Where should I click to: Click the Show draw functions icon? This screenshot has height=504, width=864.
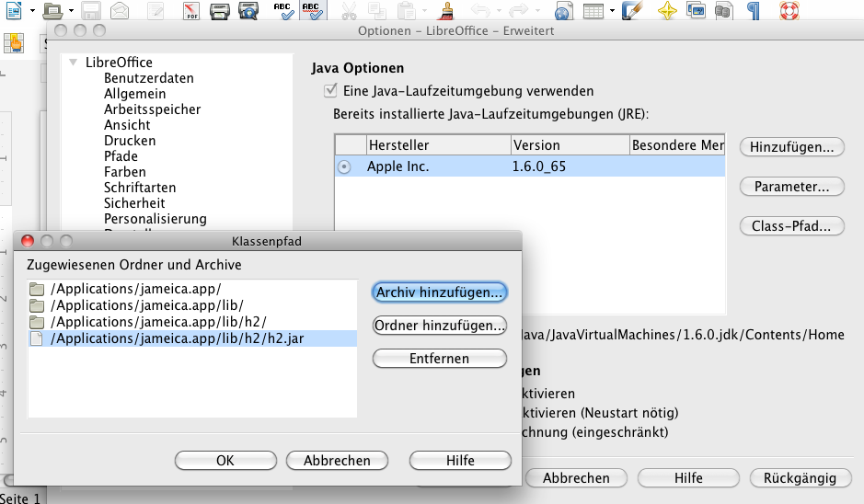(x=631, y=10)
